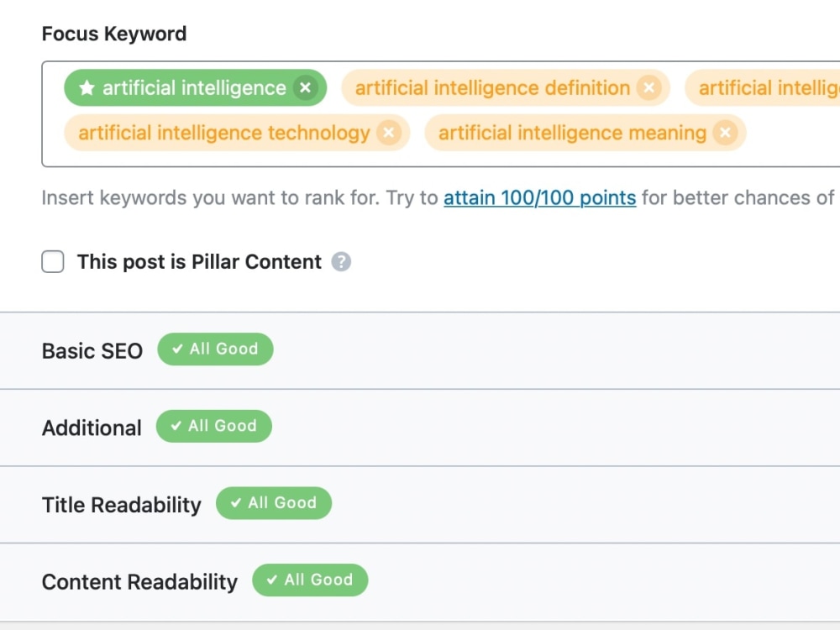Expand the Additional section
840x630 pixels.
(420, 428)
